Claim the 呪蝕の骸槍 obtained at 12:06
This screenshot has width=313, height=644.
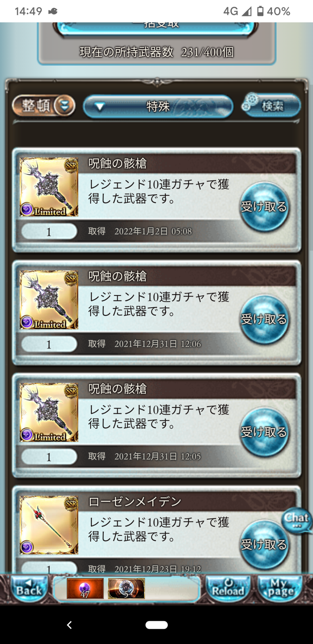tap(264, 319)
